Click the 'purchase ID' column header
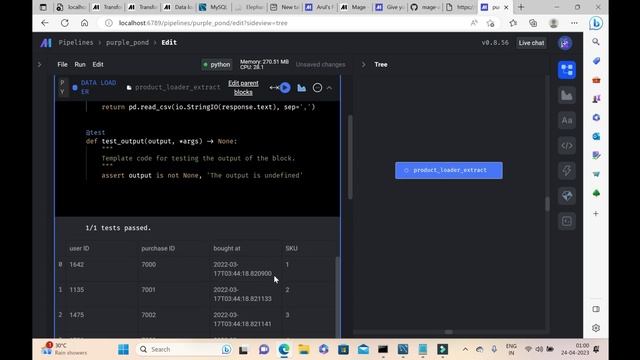 tap(158, 248)
